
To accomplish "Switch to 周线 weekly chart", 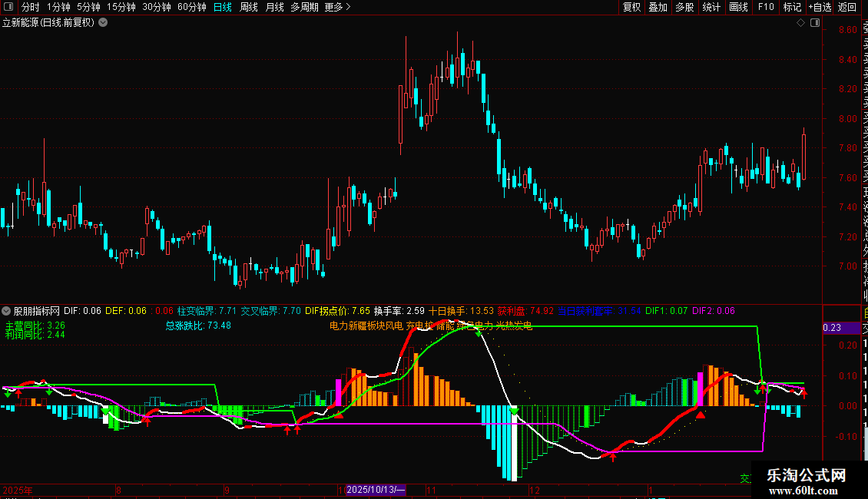I will pos(249,7).
